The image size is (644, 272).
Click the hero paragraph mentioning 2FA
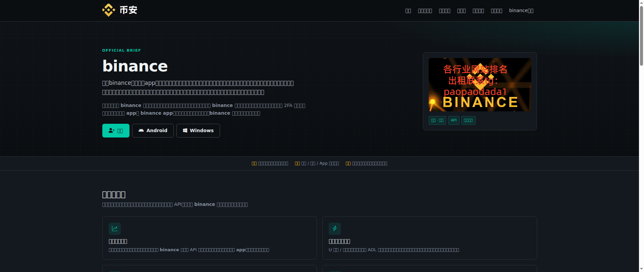204,109
